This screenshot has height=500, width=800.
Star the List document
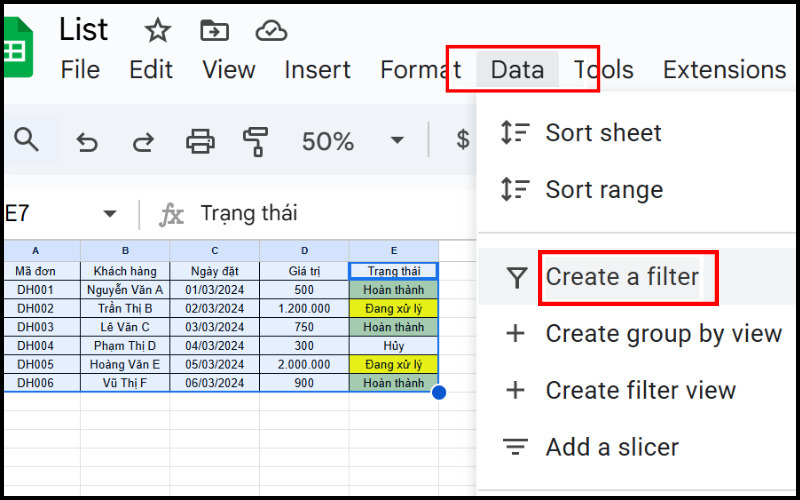click(x=157, y=31)
